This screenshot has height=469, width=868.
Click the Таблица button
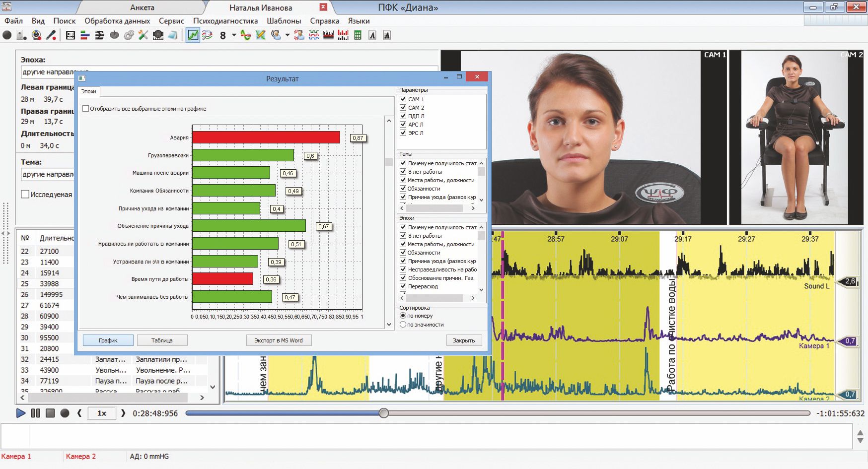click(x=162, y=340)
